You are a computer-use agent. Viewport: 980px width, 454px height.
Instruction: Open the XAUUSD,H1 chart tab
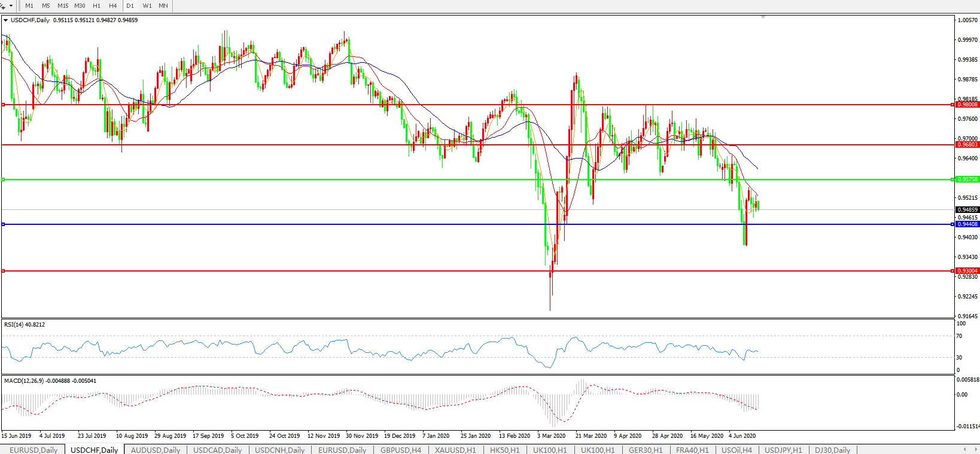[455, 450]
